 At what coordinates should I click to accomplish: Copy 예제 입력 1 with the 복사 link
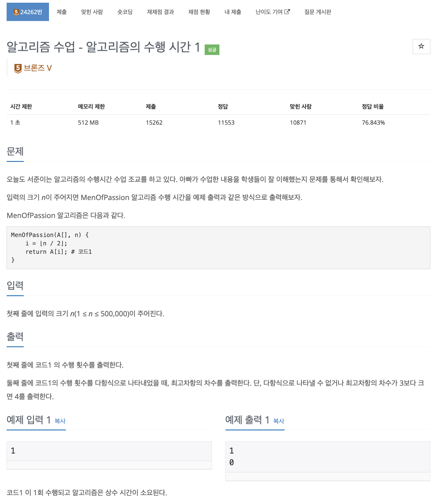(60, 421)
